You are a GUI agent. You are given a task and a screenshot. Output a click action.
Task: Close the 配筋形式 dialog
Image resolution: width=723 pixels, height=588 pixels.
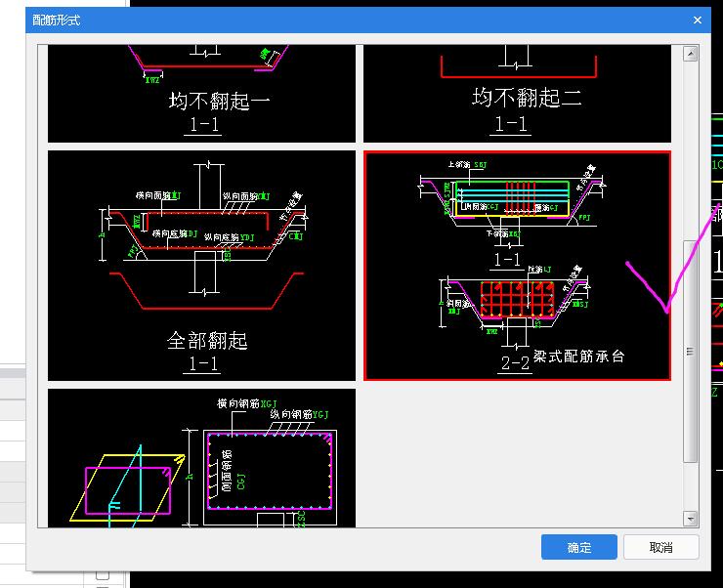click(698, 21)
